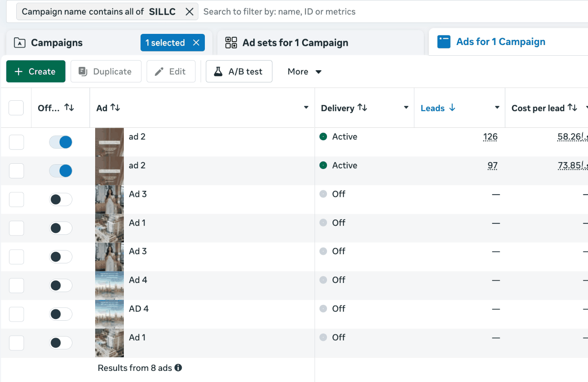Open the thumbnail for uppercase 'AD 4'
The image size is (588, 382).
click(109, 314)
